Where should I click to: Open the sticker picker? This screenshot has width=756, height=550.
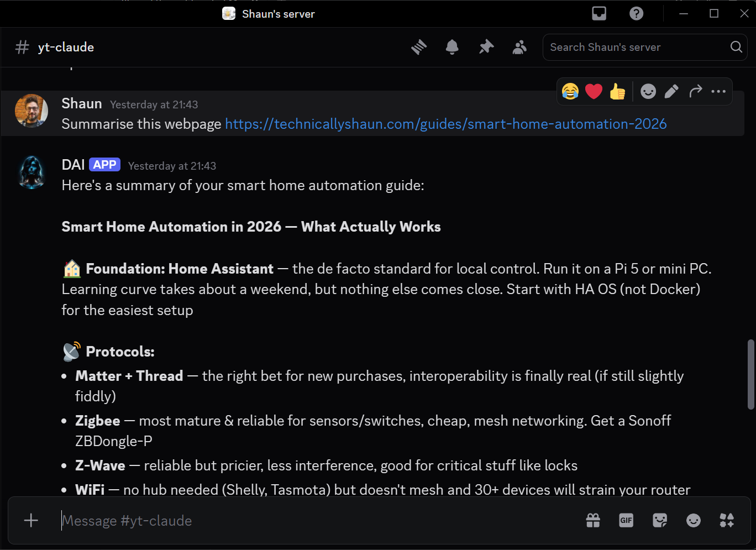point(660,520)
